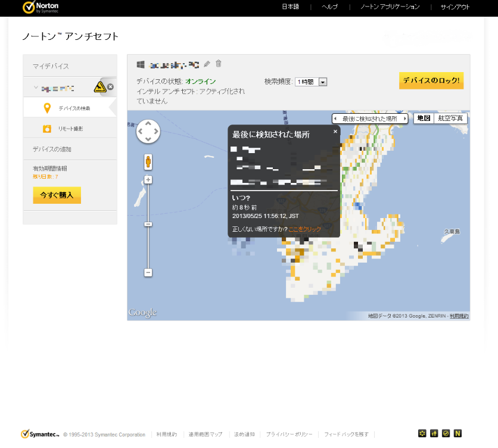Open ノートン アプリケーション in top bar
The width and height of the screenshot is (498, 448).
[x=390, y=7]
